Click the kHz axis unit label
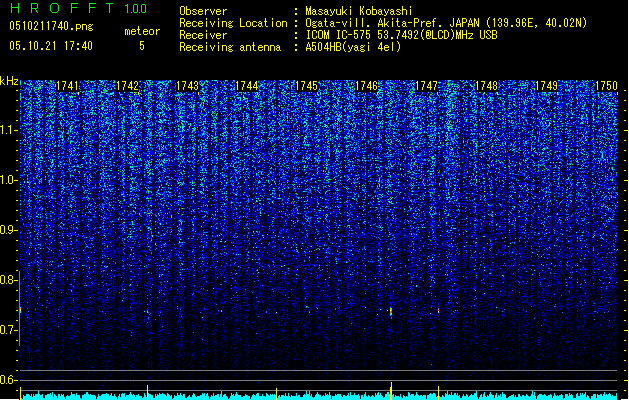This screenshot has height=400, width=629. click(x=9, y=81)
